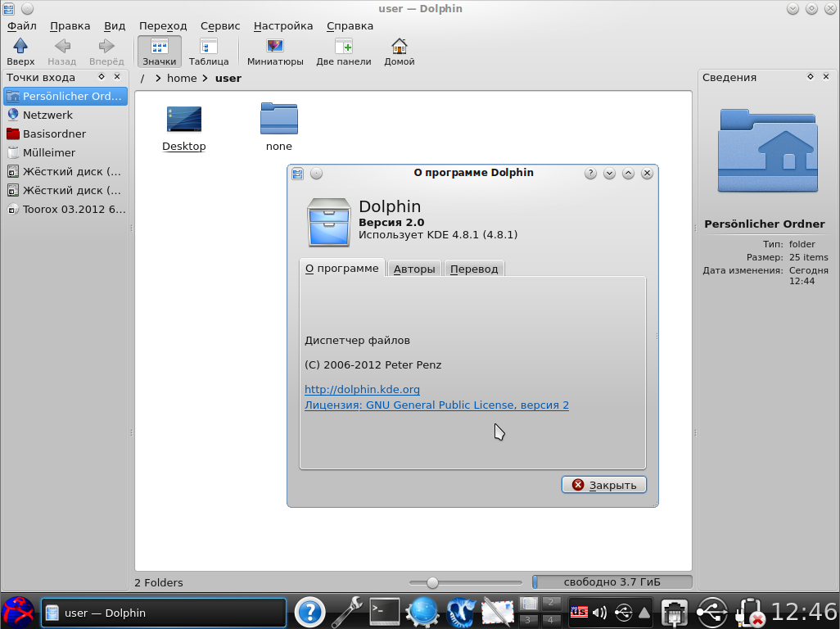The image size is (840, 629).
Task: Adjust the icon zoom slider
Action: [432, 582]
